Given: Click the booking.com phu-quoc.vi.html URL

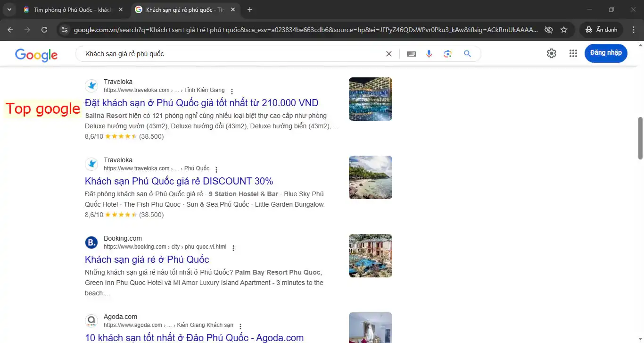Looking at the screenshot, I should tap(165, 247).
